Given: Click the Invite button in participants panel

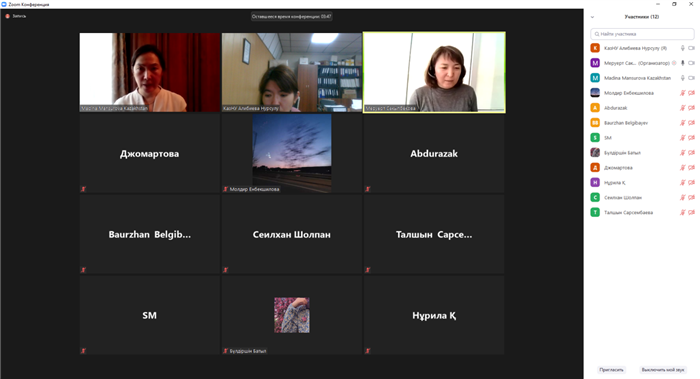Looking at the screenshot, I should (x=611, y=370).
